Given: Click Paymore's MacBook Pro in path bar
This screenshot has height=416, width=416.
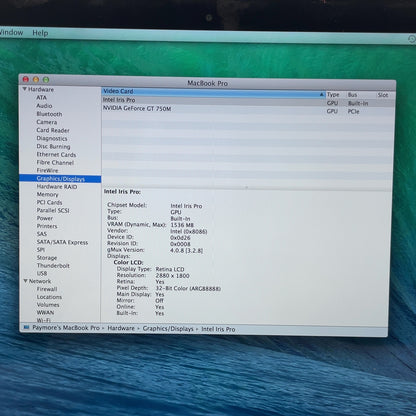Looking at the screenshot, I should coord(66,328).
